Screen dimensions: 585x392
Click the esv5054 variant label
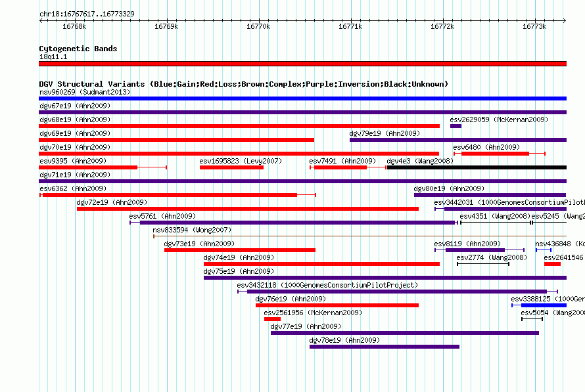(x=553, y=313)
